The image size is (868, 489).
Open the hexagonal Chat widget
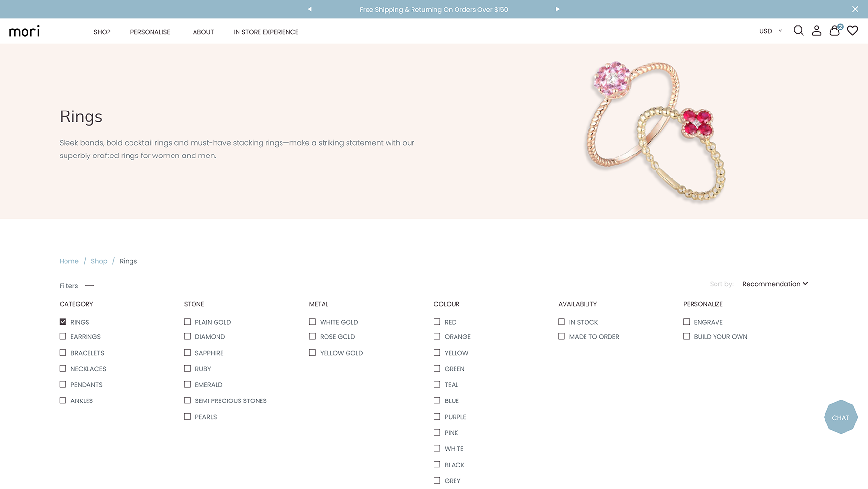(x=840, y=418)
